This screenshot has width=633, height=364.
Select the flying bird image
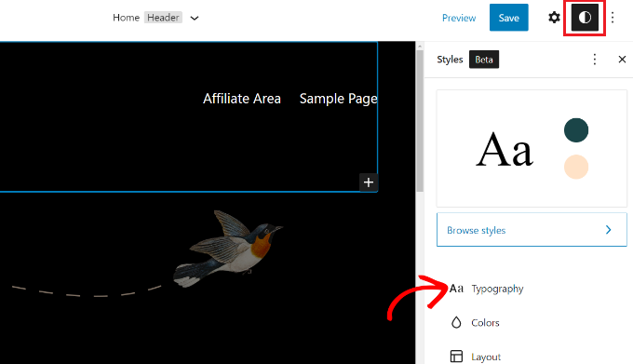point(228,249)
